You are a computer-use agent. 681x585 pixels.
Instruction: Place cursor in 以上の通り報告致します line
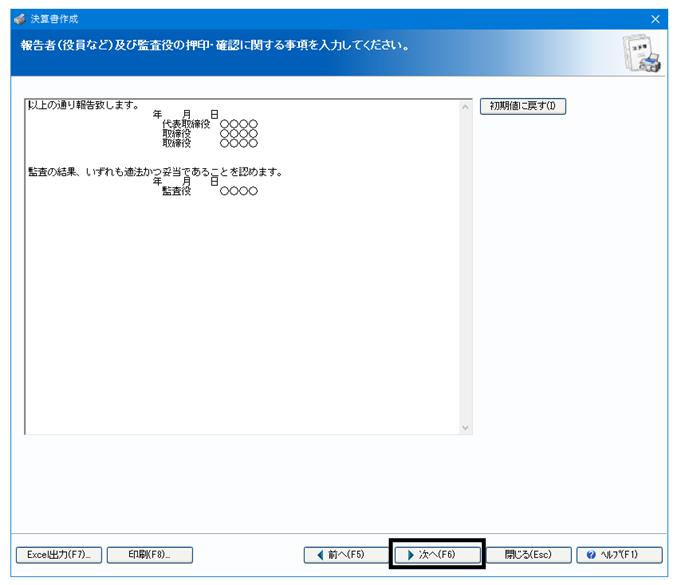click(83, 105)
